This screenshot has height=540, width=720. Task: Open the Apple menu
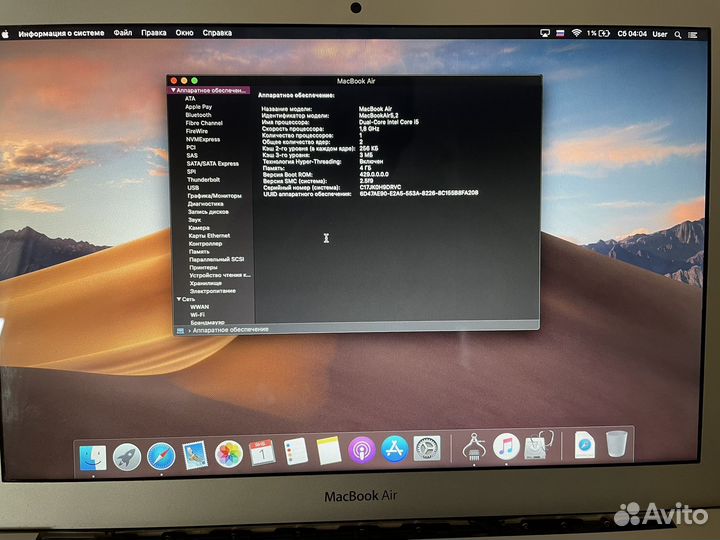tap(6, 34)
